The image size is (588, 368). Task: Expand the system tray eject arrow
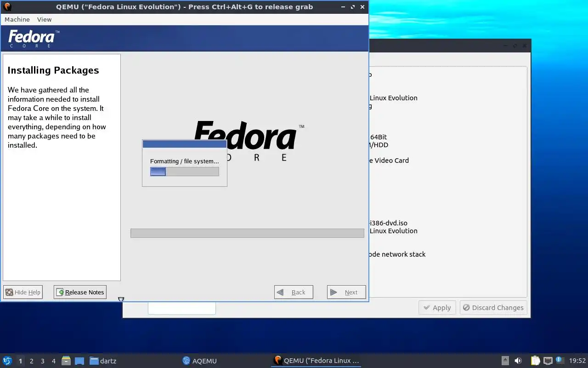[x=505, y=361]
